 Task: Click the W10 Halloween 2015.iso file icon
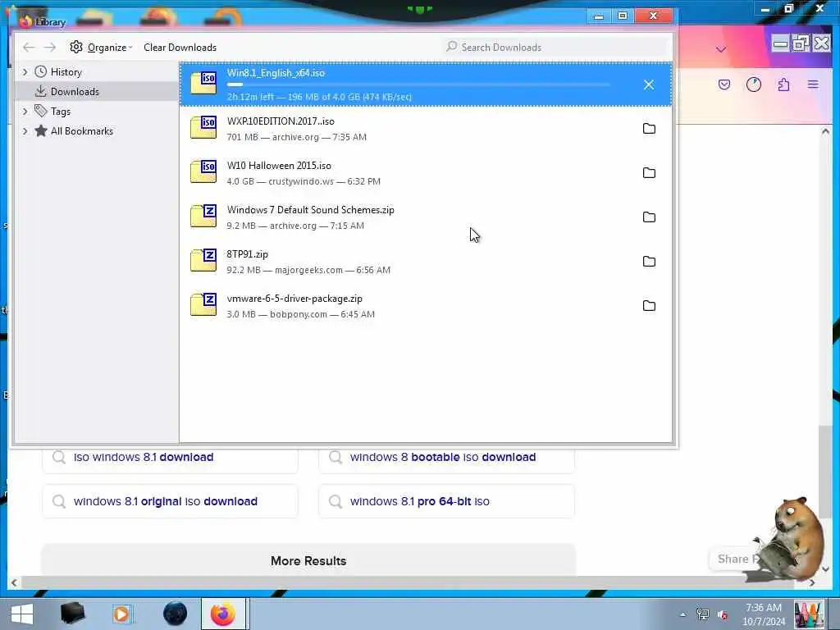pyautogui.click(x=203, y=171)
